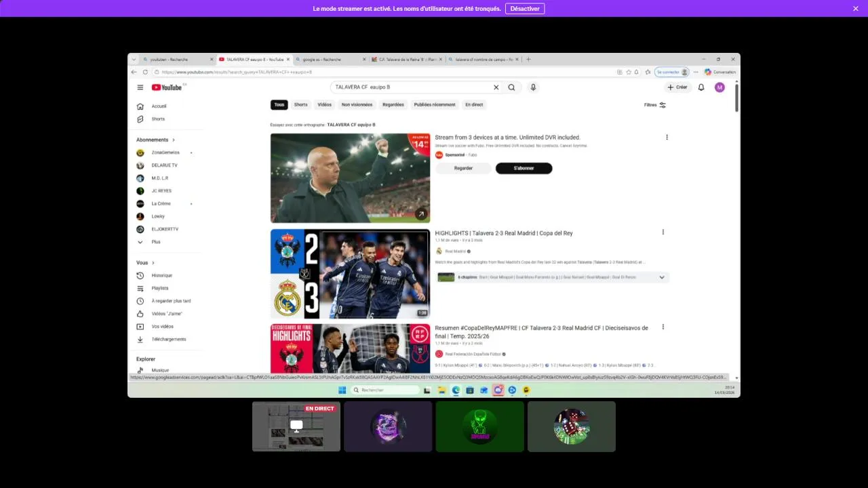Click the Créer button
Image resolution: width=868 pixels, height=488 pixels.
point(677,87)
